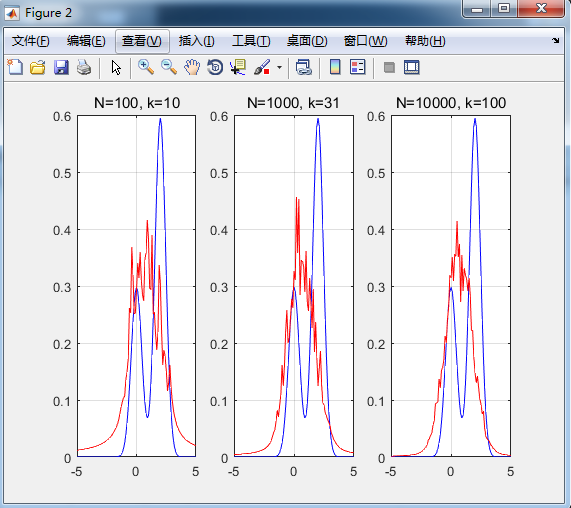Insert a legend using the toolbar icon
Viewport: 571px width, 508px height.
point(358,67)
